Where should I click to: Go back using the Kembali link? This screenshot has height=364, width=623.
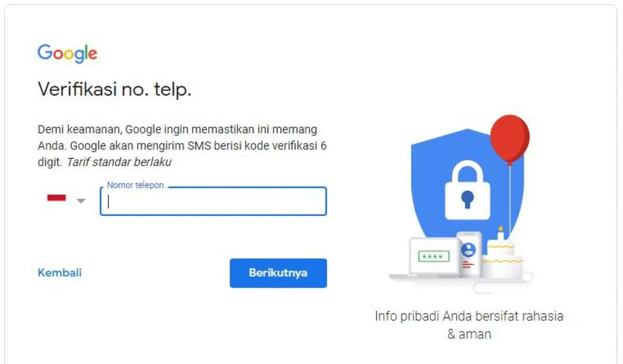point(59,273)
